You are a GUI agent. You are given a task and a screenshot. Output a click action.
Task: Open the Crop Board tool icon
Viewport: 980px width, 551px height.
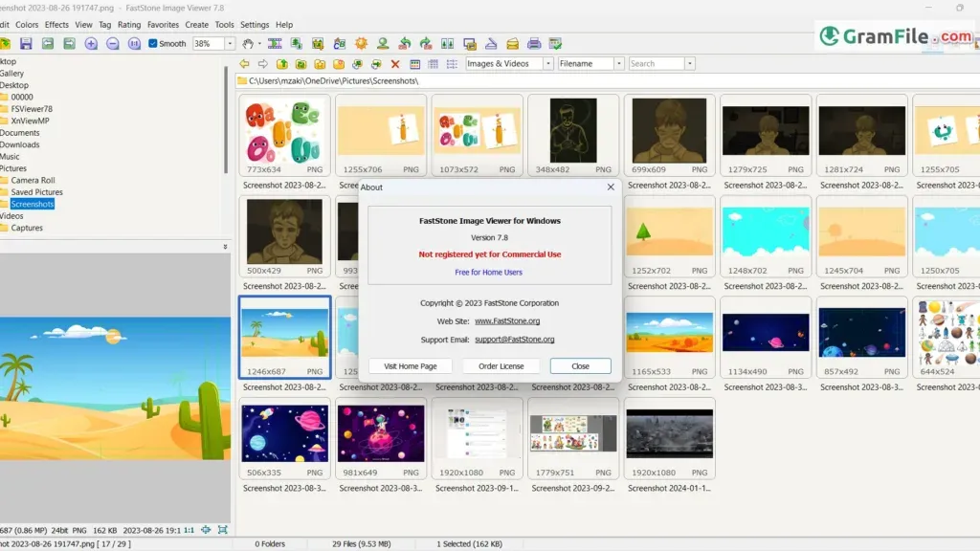coord(318,44)
